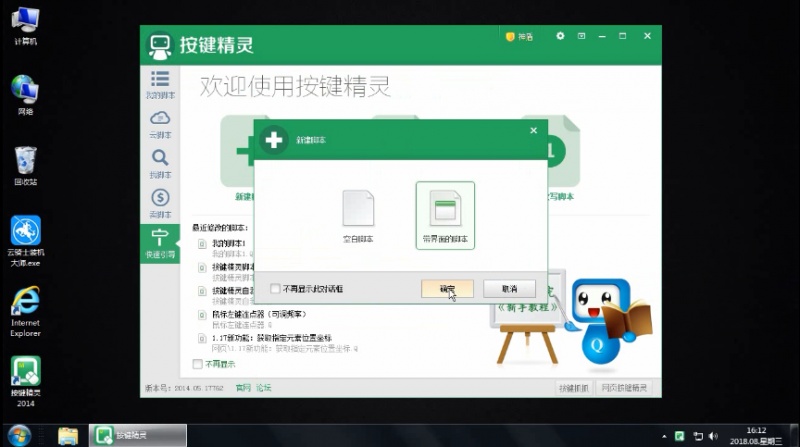Select the 回收站 recycle bin icon
This screenshot has width=800, height=447.
point(25,165)
